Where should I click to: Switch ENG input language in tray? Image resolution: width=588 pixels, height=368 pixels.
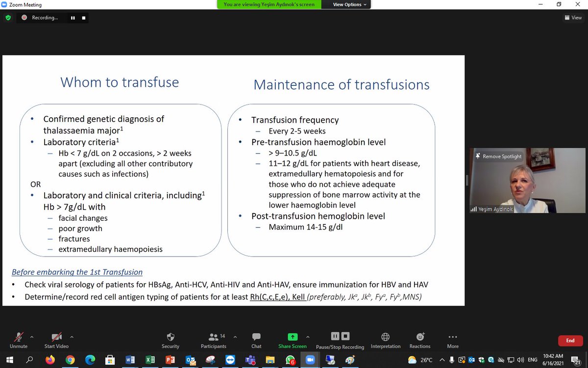(532, 360)
